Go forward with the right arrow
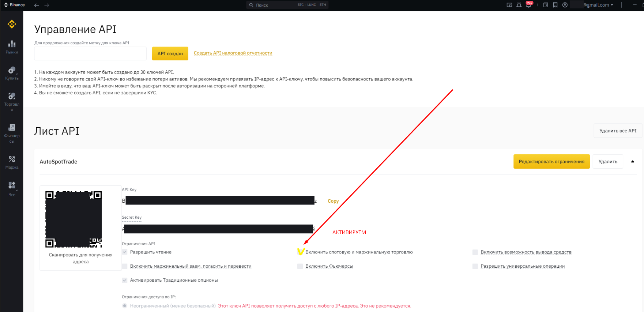644x312 pixels. (47, 5)
